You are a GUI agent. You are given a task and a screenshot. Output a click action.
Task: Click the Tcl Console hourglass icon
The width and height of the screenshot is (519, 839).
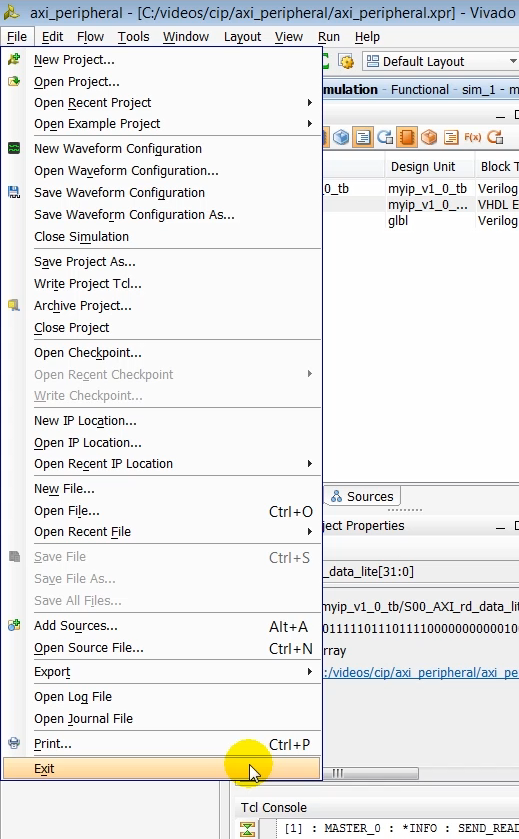coord(247,829)
